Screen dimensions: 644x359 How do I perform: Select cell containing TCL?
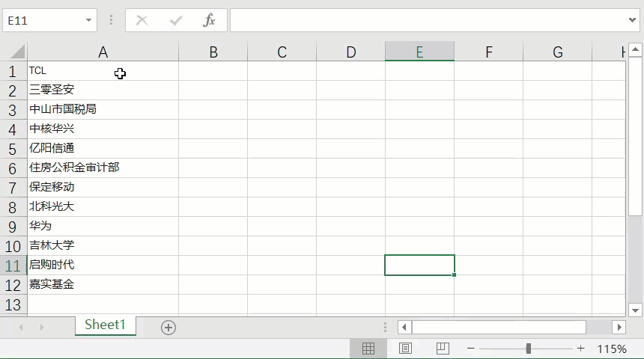[x=103, y=71]
